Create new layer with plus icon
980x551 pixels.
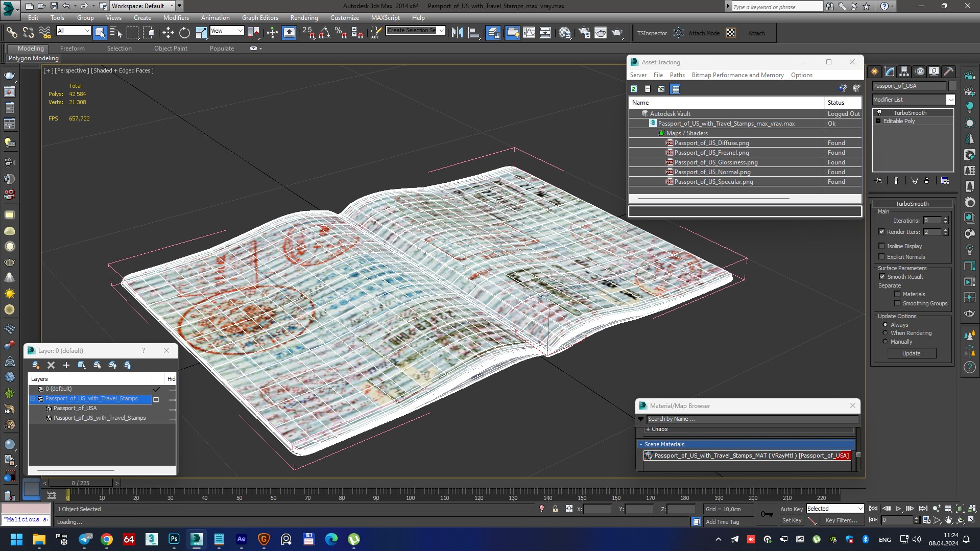66,365
